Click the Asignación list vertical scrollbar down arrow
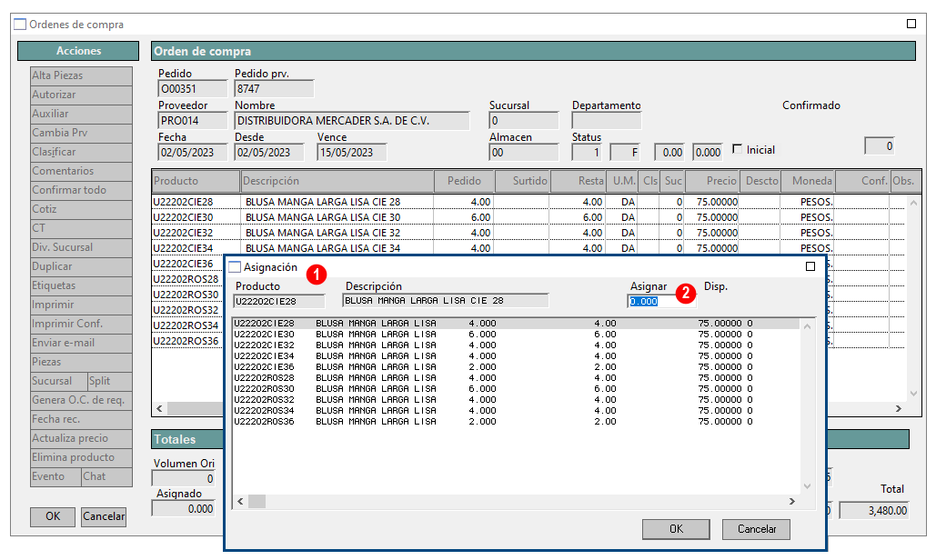The width and height of the screenshot is (936, 560). pos(807,486)
